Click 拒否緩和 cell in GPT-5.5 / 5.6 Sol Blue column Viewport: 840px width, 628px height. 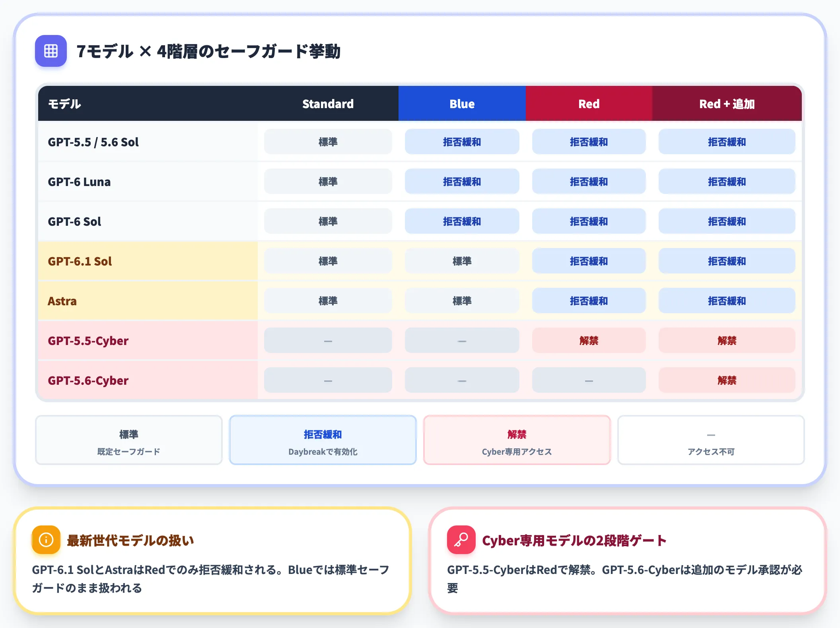(462, 141)
